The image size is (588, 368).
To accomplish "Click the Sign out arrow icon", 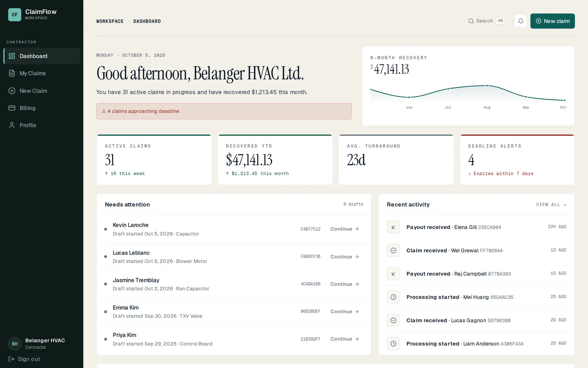I will (11, 359).
